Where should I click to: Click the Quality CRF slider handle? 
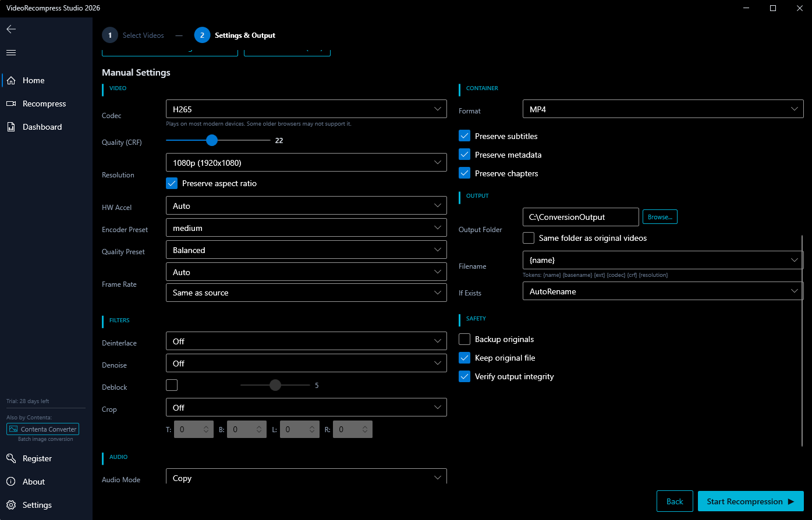(212, 140)
